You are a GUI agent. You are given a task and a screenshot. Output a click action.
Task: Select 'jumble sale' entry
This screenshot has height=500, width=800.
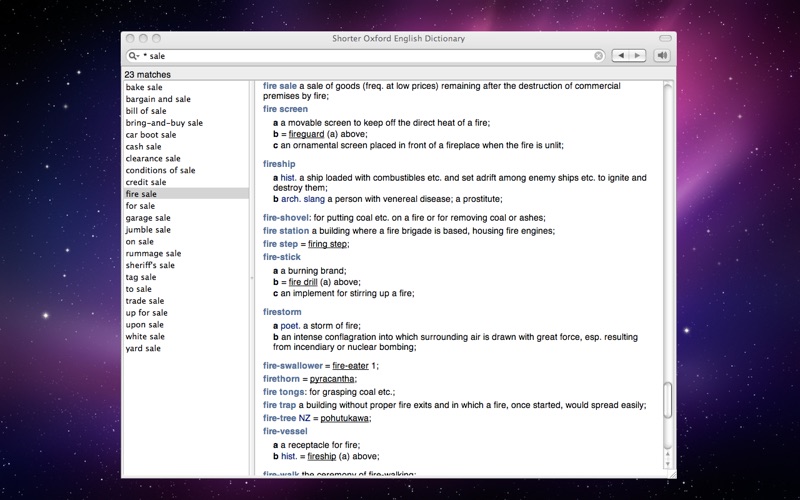pyautogui.click(x=186, y=230)
